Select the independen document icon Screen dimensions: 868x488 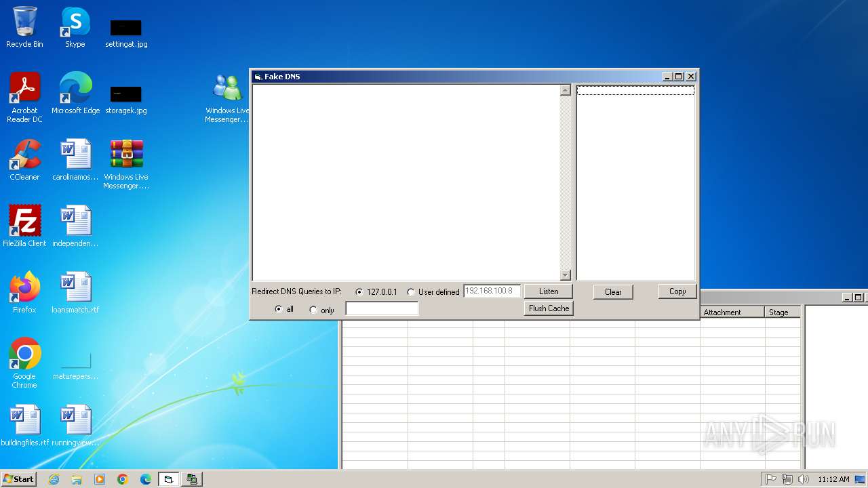coord(75,226)
